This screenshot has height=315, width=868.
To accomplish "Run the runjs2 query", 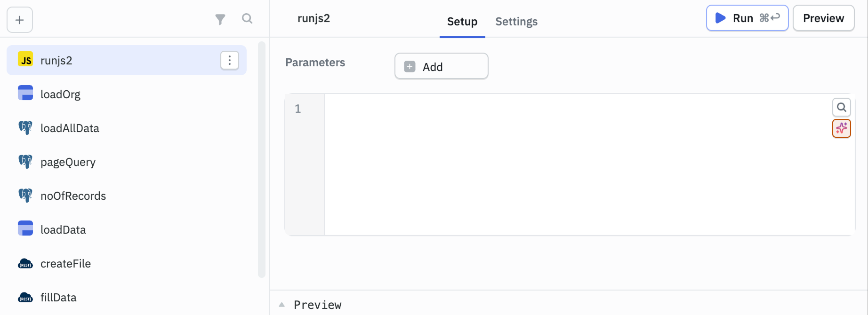I will pyautogui.click(x=747, y=18).
